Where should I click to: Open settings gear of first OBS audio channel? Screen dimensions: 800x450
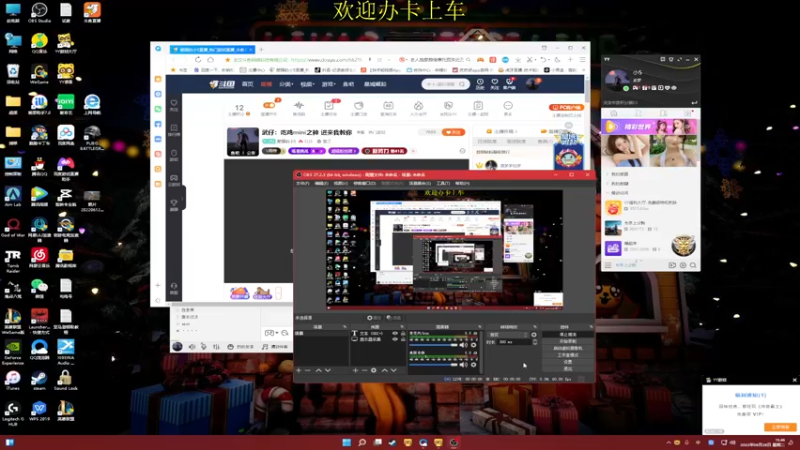pyautogui.click(x=474, y=345)
